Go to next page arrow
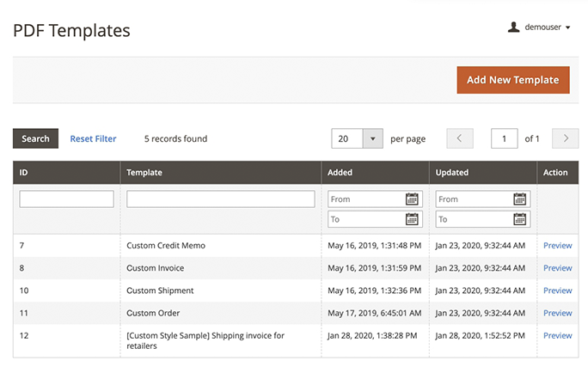The height and width of the screenshot is (367, 588). click(565, 138)
